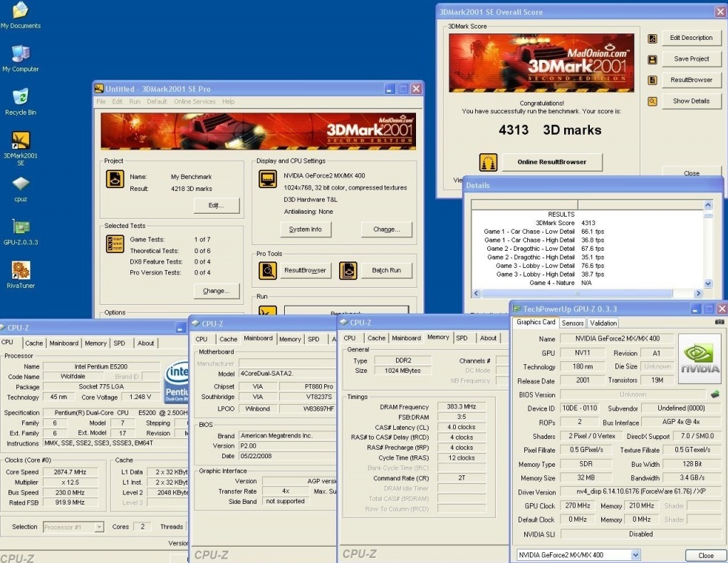Open Cache tab in left CPU-Z window

click(x=34, y=343)
